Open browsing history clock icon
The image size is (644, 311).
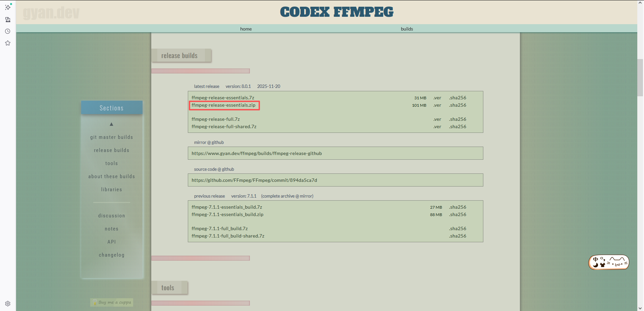click(8, 31)
